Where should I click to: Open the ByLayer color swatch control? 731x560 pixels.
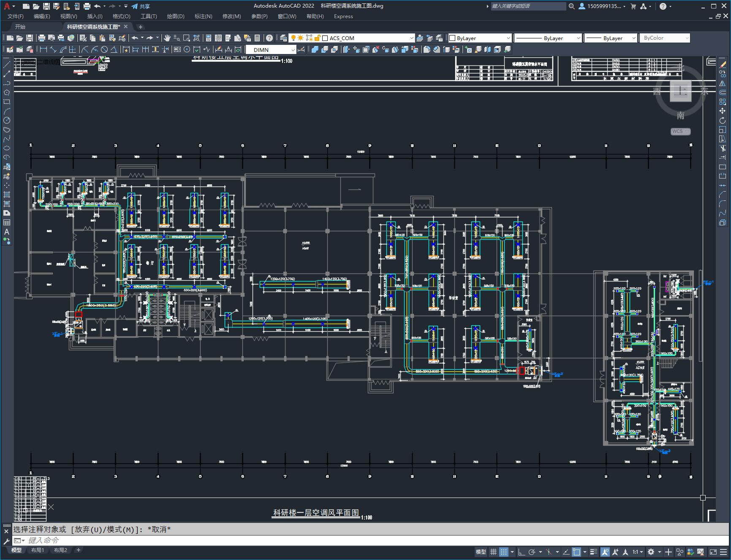[x=480, y=38]
